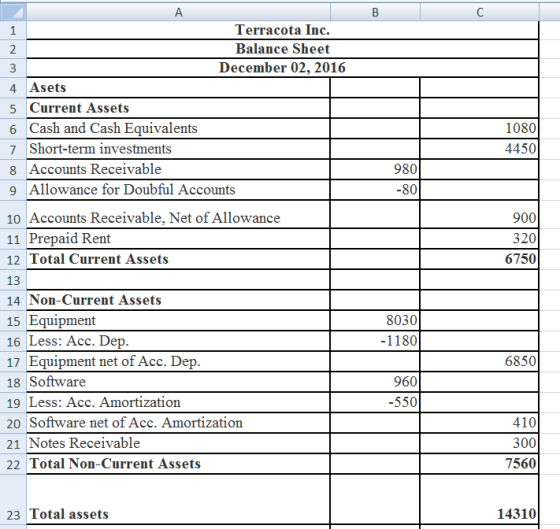Select row 12 header

(13, 259)
